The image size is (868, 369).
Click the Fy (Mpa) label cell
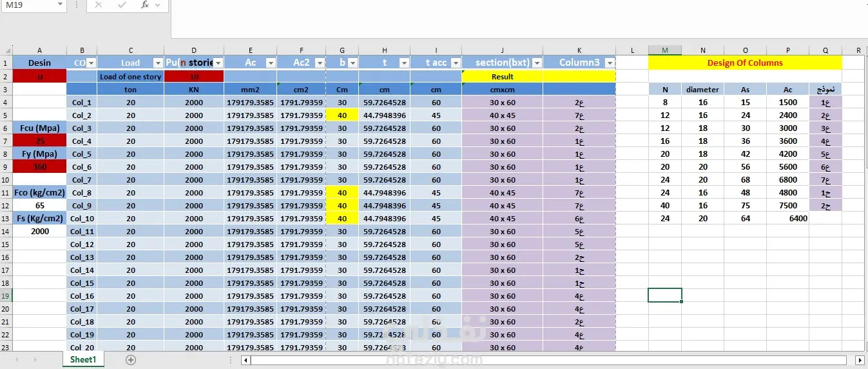39,154
